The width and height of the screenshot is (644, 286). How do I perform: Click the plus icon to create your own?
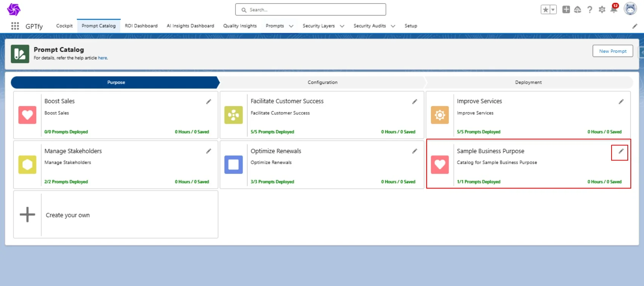(27, 215)
